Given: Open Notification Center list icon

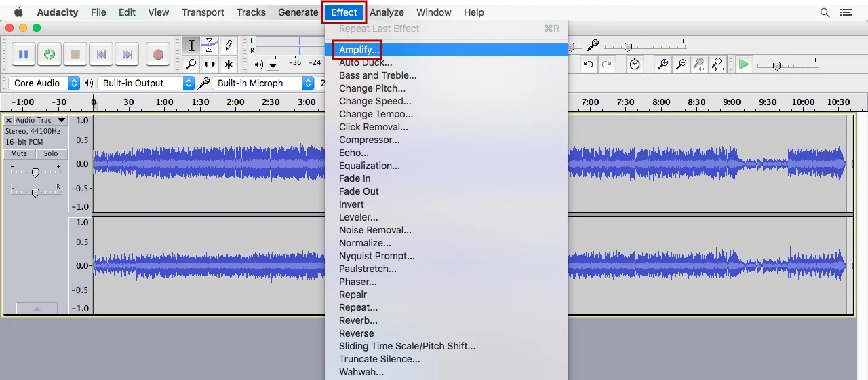Looking at the screenshot, I should [846, 12].
